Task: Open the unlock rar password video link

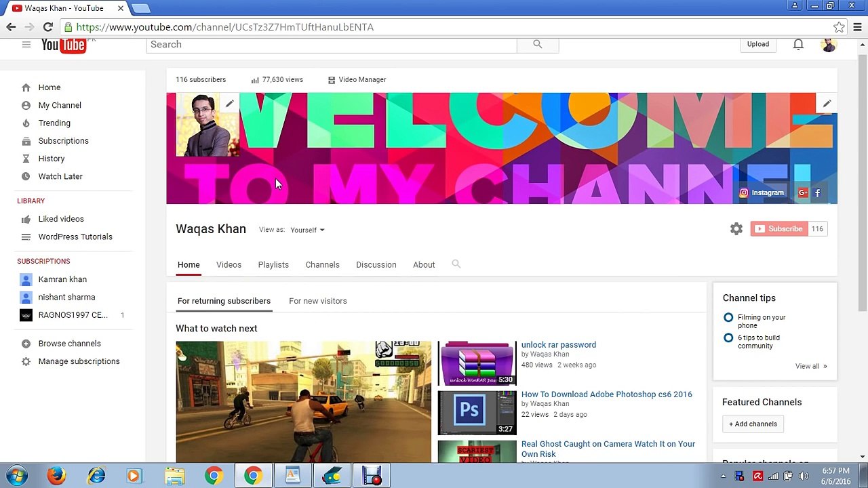Action: 559,345
